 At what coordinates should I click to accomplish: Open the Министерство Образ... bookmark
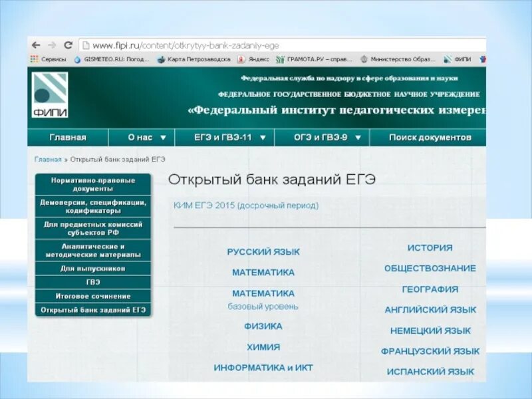(x=398, y=59)
